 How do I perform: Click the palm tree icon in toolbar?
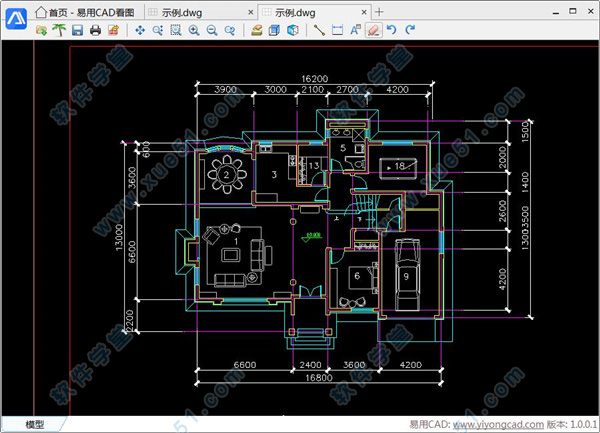(x=59, y=31)
